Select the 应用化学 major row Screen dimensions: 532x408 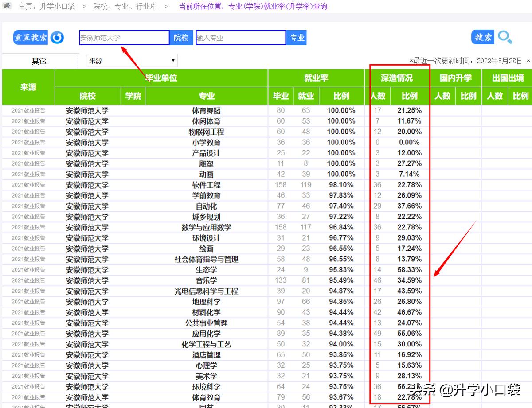point(206,334)
